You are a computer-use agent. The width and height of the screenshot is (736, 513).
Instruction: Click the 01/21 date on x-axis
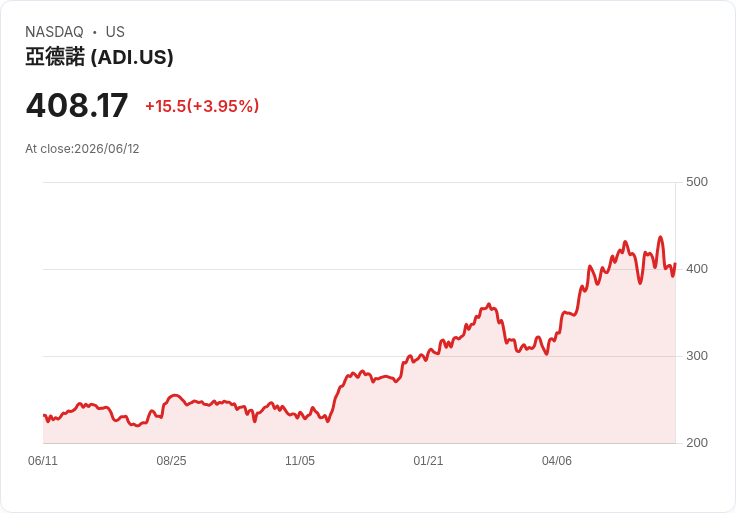tap(428, 461)
